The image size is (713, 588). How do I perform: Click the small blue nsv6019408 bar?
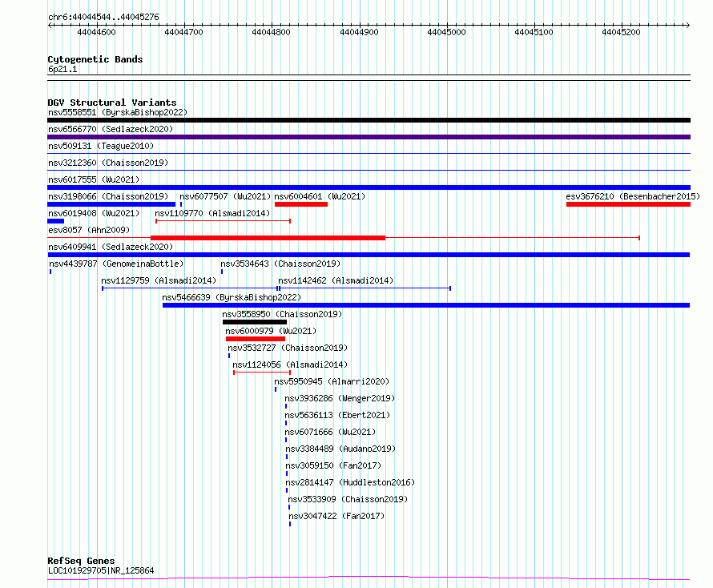click(x=55, y=221)
